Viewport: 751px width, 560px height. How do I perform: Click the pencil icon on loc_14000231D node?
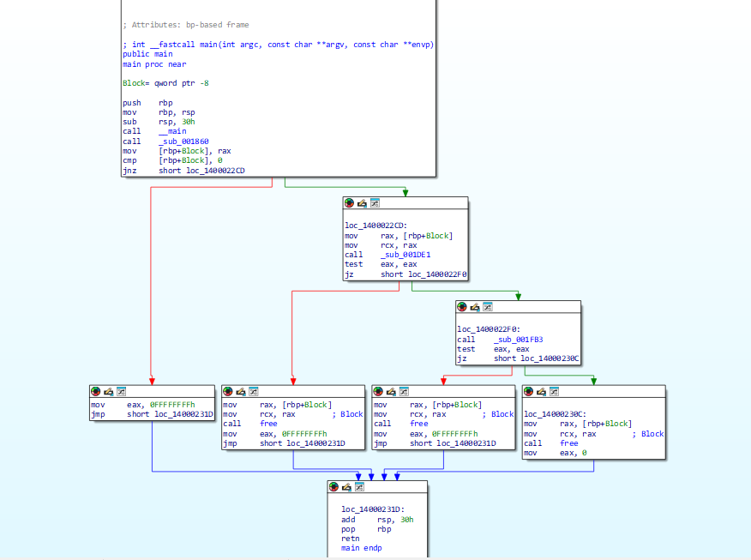click(x=346, y=487)
